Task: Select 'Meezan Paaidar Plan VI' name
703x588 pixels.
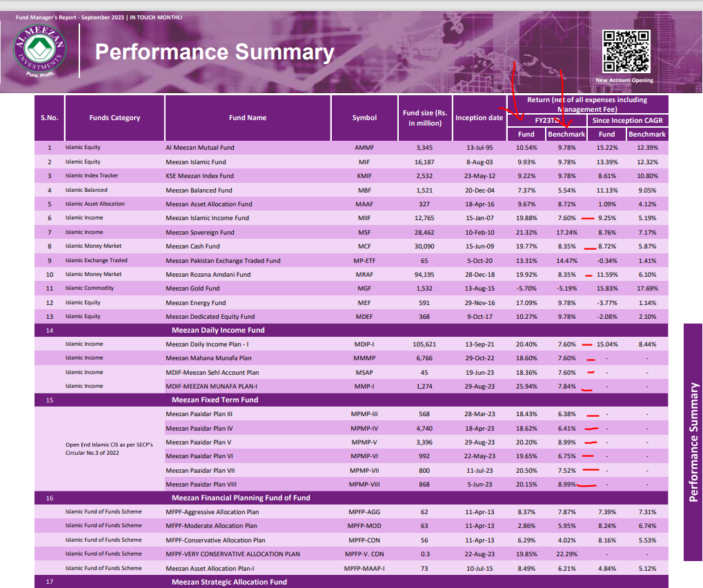Action: coord(199,456)
